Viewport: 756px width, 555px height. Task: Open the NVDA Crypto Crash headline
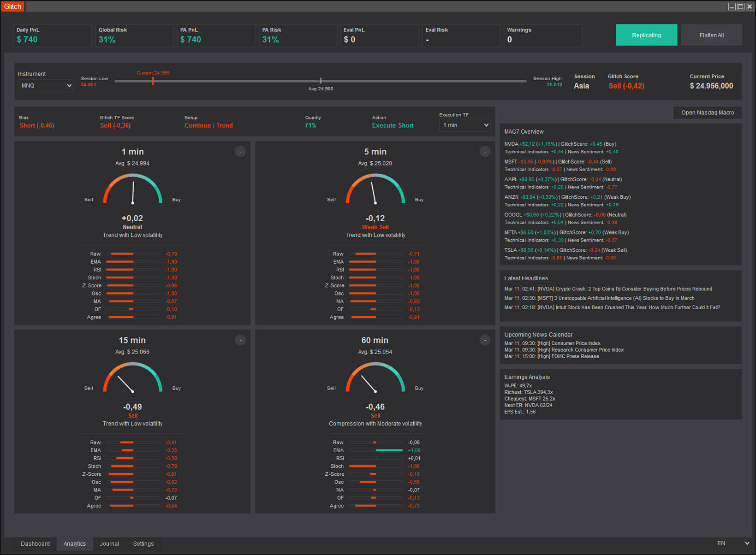[608, 289]
